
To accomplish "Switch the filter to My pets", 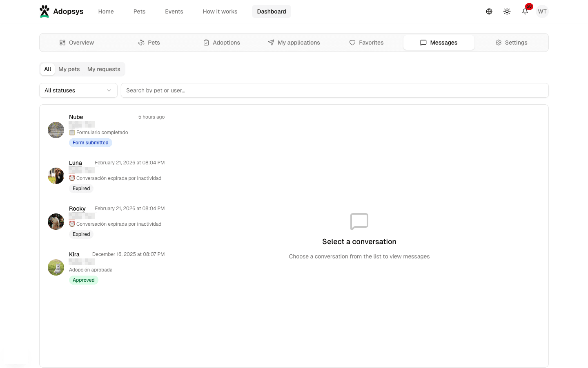I will (69, 69).
